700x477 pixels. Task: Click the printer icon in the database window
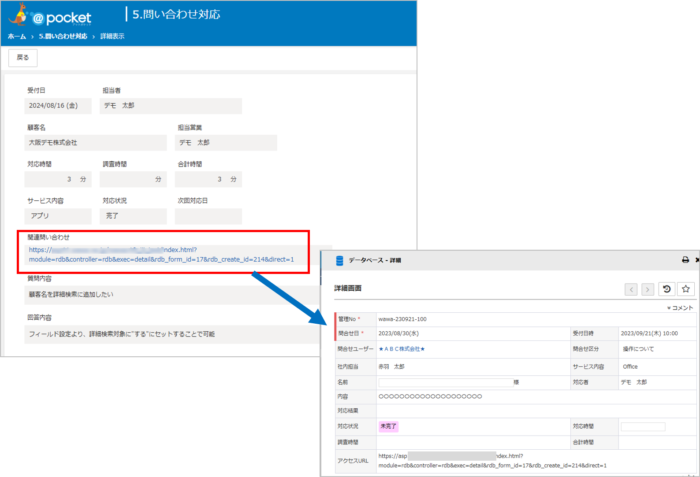coord(685,260)
